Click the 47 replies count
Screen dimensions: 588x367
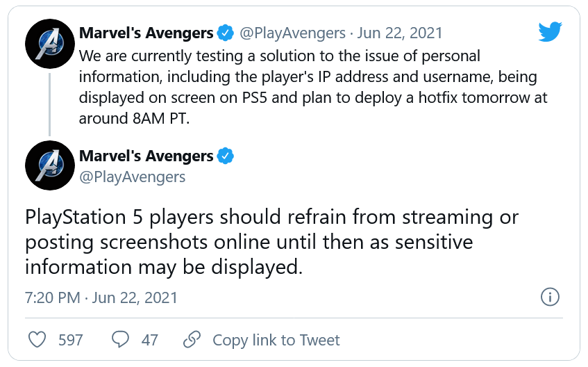149,340
